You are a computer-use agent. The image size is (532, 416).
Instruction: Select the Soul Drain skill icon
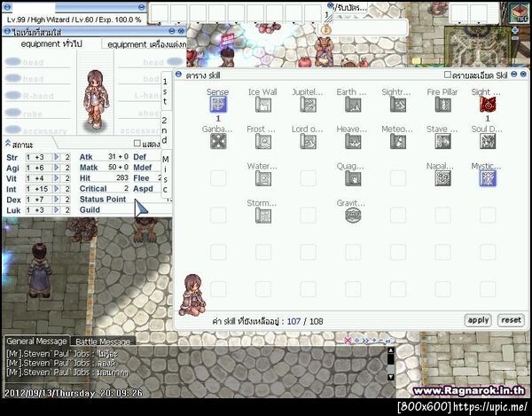488,141
